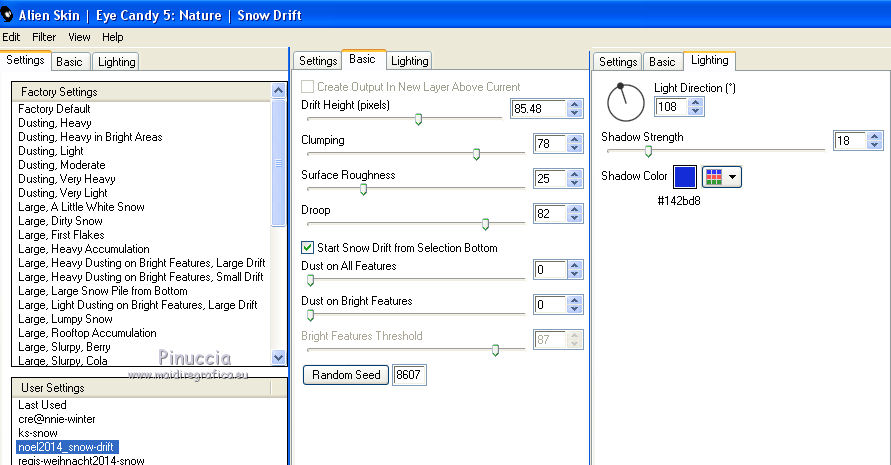Click Factory Settings list scroll down arrow
This screenshot has width=891, height=465.
278,358
